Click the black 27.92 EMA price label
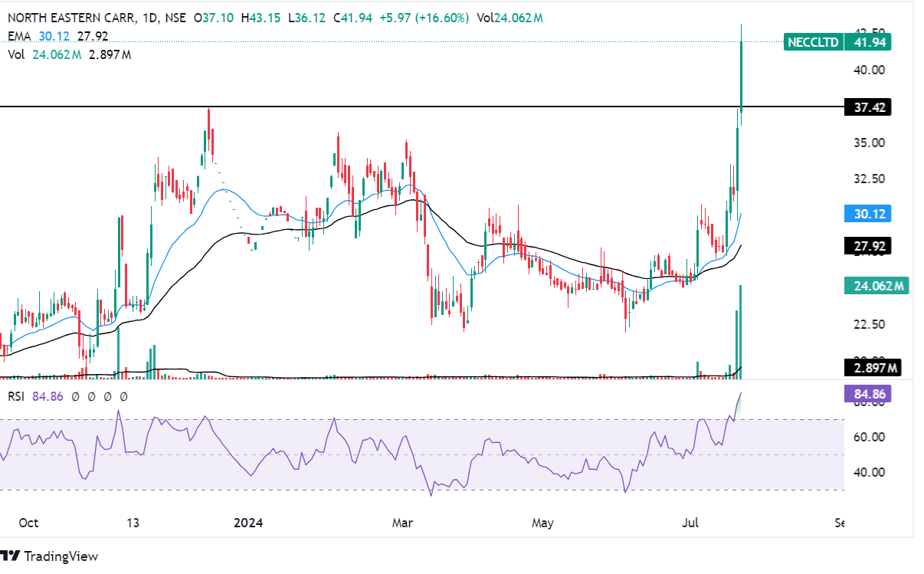The height and width of the screenshot is (574, 924). tap(869, 247)
